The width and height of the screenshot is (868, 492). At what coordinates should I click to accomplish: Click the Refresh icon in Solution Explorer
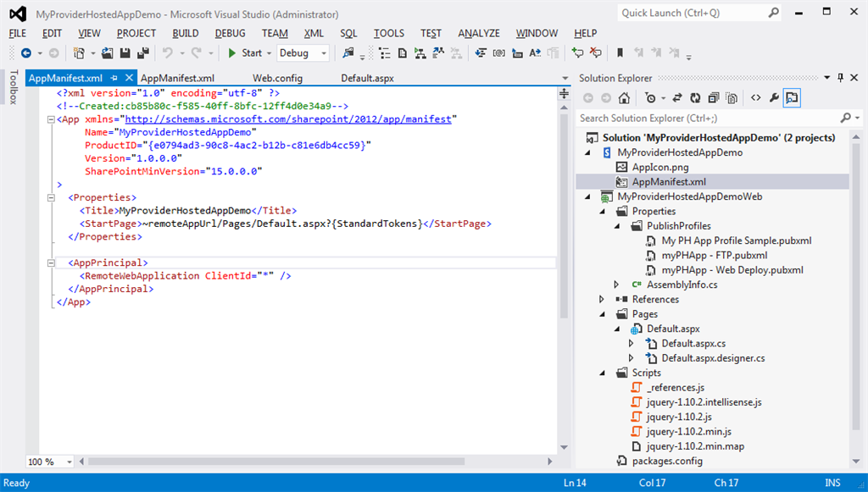[695, 98]
